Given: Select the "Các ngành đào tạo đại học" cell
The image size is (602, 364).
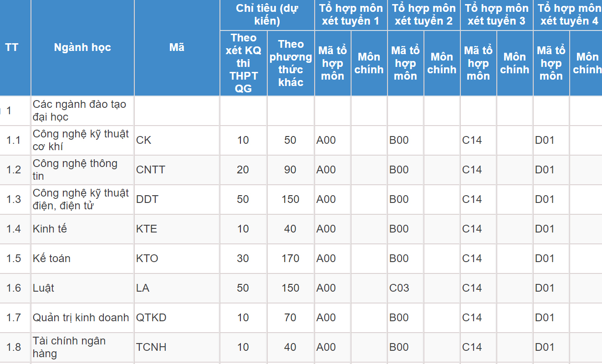Looking at the screenshot, I should [x=79, y=111].
